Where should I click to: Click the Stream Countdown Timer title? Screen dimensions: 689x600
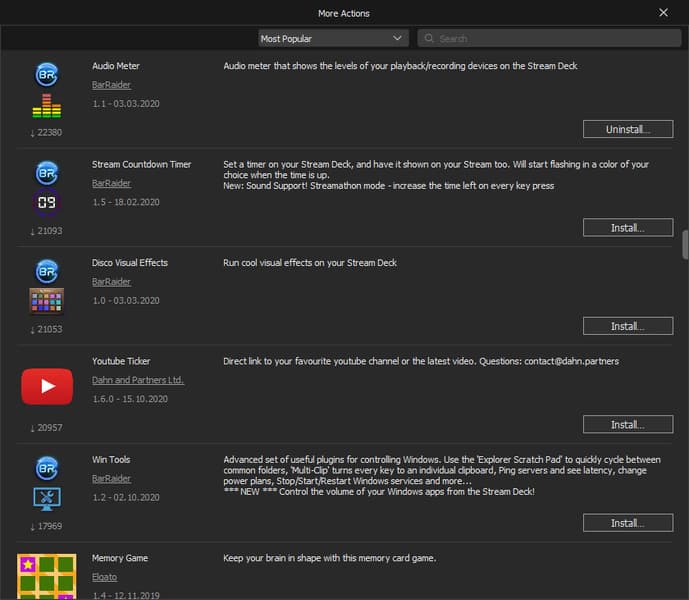point(141,164)
